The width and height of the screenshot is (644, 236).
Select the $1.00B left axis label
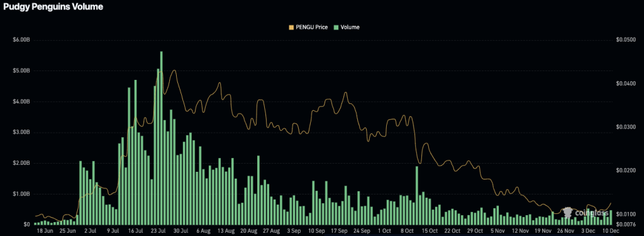click(22, 194)
